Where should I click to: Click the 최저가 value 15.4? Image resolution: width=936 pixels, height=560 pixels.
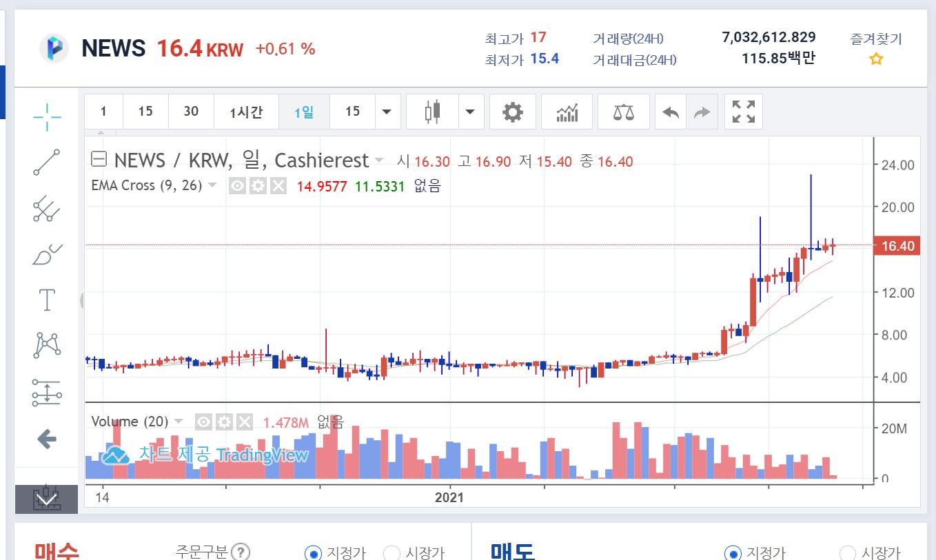click(x=545, y=59)
